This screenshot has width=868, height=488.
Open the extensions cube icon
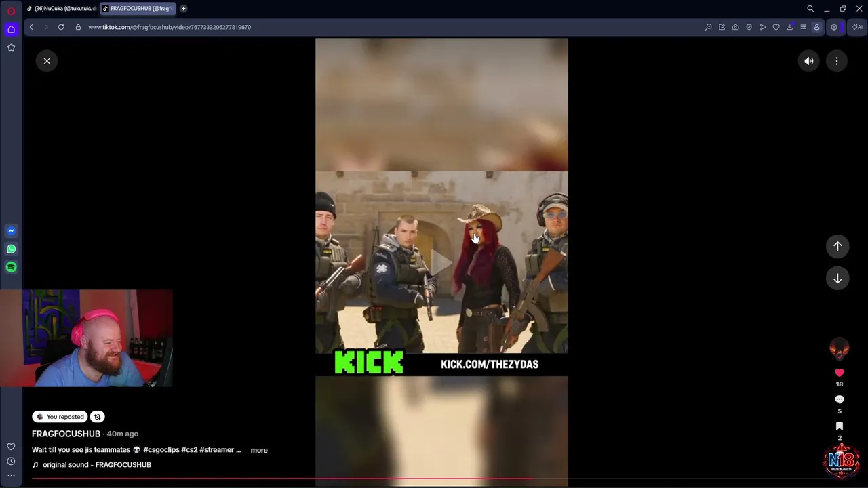[834, 27]
